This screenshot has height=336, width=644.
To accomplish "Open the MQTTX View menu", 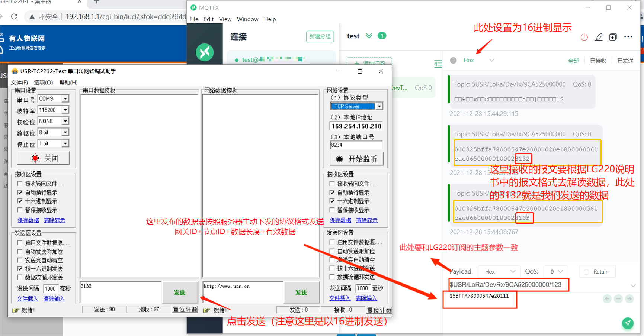I will [225, 19].
